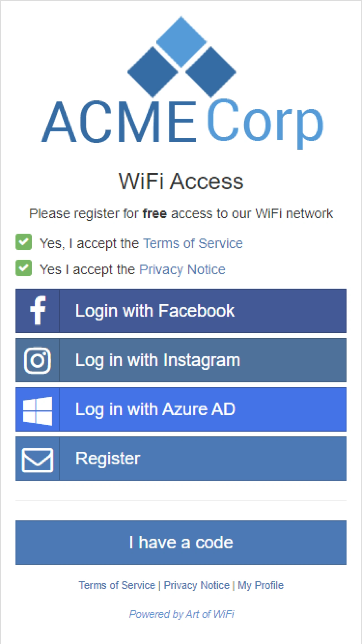Viewport: 362px width, 644px height.
Task: Click the I have a code button
Action: click(181, 542)
